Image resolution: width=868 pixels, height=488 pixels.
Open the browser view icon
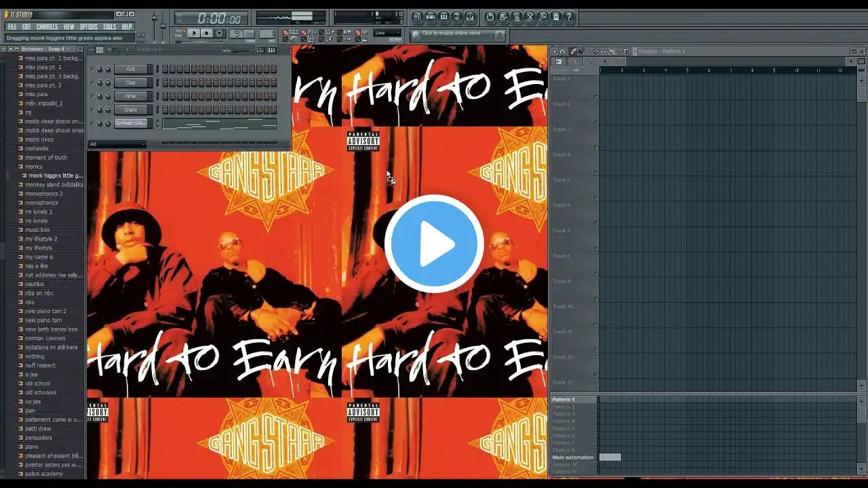[x=456, y=17]
